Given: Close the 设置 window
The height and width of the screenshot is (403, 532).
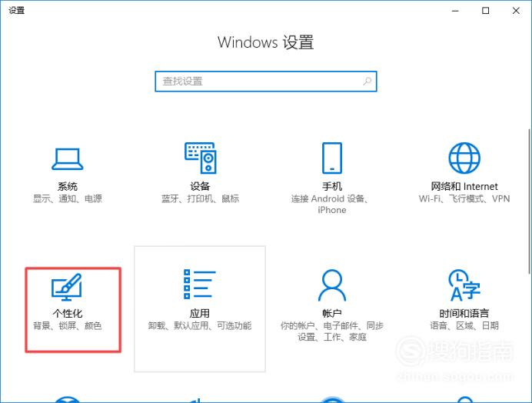Looking at the screenshot, I should click(516, 11).
